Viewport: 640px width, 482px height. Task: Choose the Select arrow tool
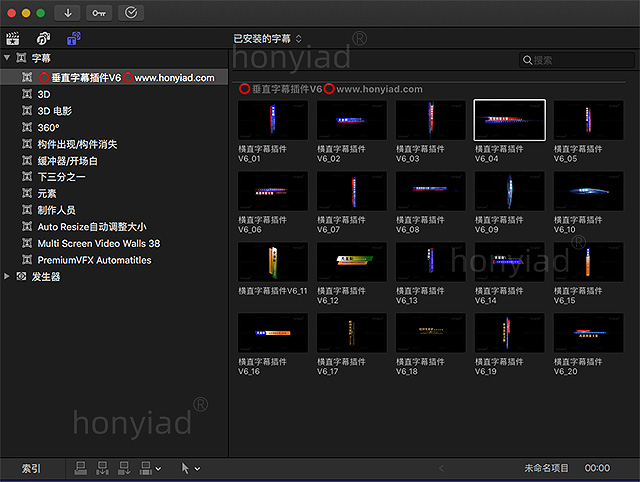pyautogui.click(x=185, y=469)
